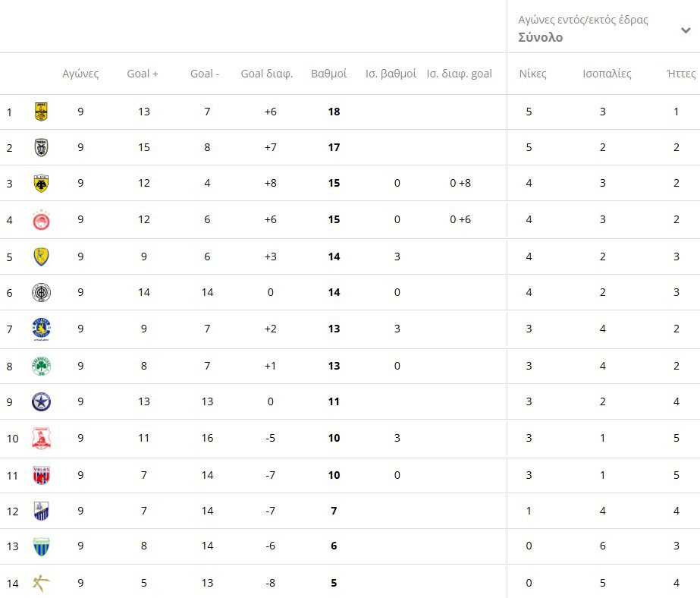Click the Panathinaikos green shamrock logo
Viewport: 700px width, 598px height.
tap(41, 366)
